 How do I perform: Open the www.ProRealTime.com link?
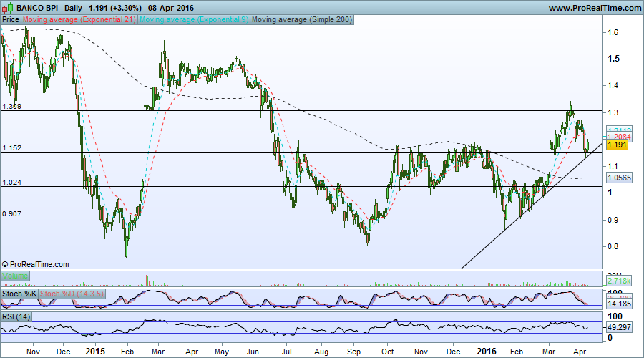click(x=595, y=8)
